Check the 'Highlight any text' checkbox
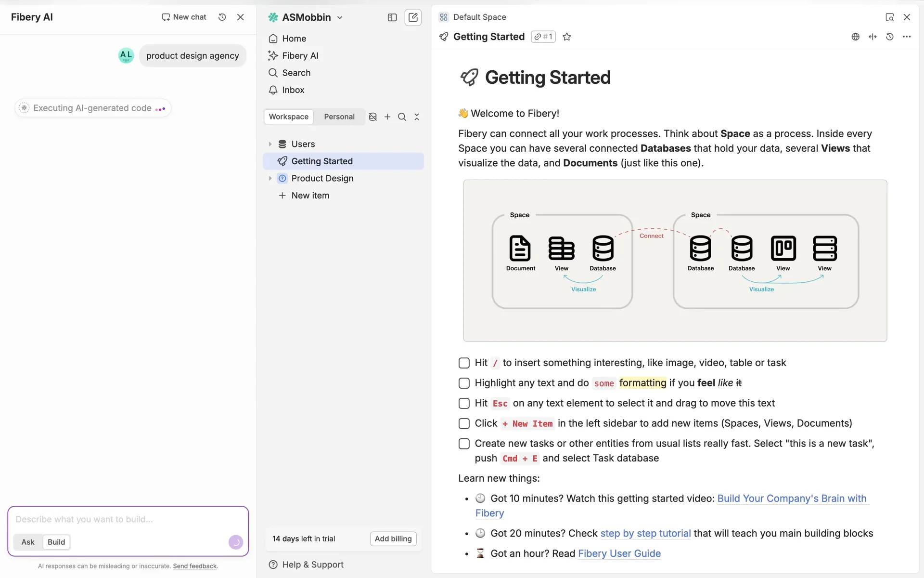The image size is (924, 578). (x=464, y=383)
